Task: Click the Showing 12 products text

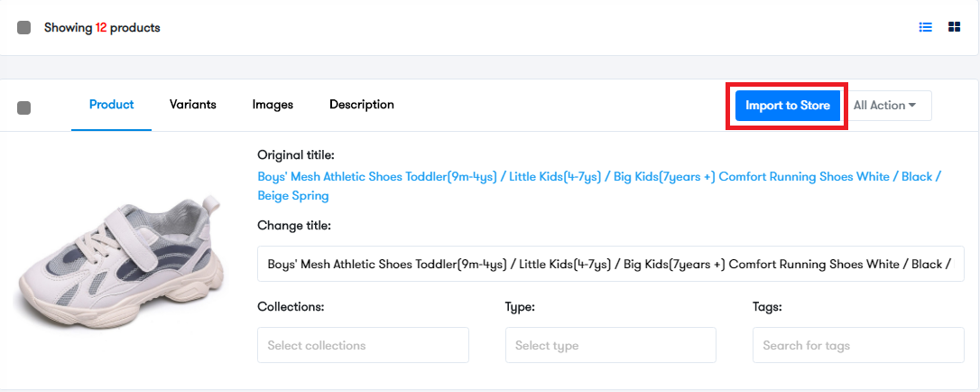Action: (102, 27)
